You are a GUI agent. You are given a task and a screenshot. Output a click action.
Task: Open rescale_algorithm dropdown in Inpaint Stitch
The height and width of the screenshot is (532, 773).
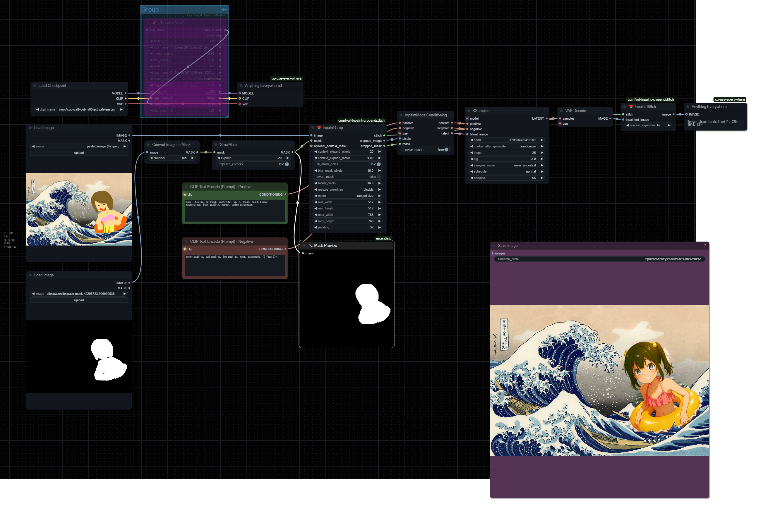pyautogui.click(x=648, y=125)
